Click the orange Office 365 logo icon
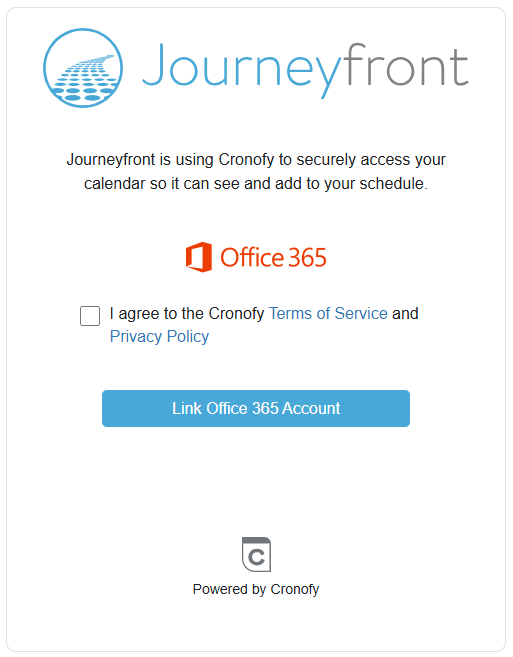This screenshot has width=513, height=657. click(199, 257)
